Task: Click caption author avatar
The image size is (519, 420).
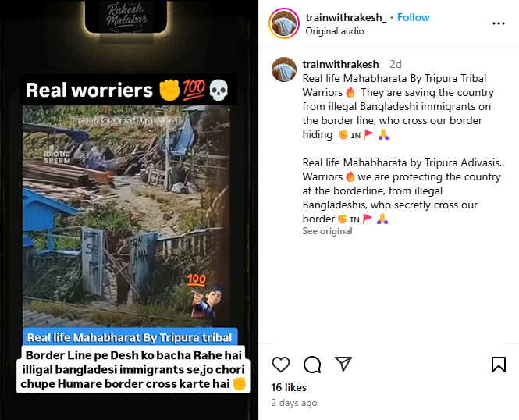Action: [284, 69]
